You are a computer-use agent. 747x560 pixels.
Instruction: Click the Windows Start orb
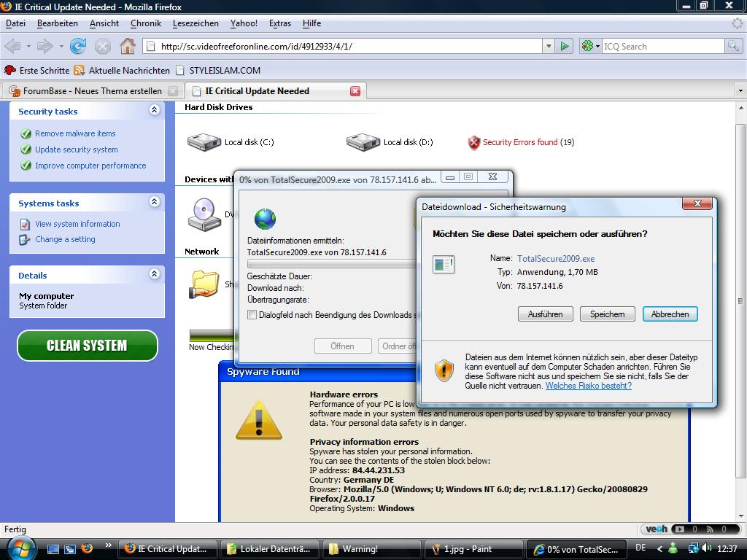pos(20,548)
